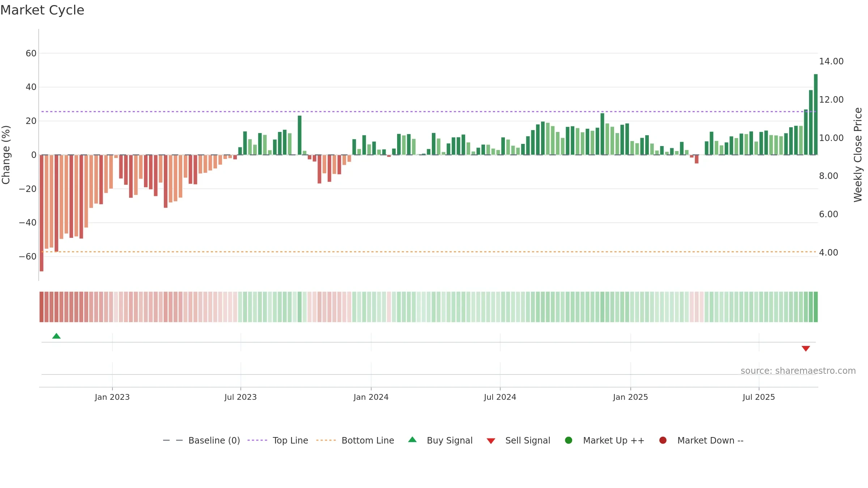The height and width of the screenshot is (488, 868).
Task: Click the 12.00 price axis label
Action: 831,99
